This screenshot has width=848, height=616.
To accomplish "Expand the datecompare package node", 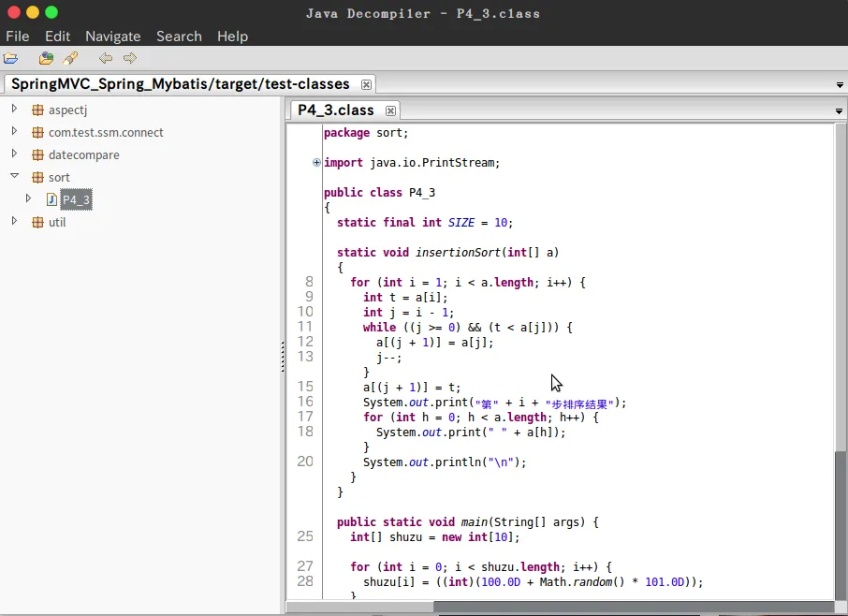I will coord(15,154).
